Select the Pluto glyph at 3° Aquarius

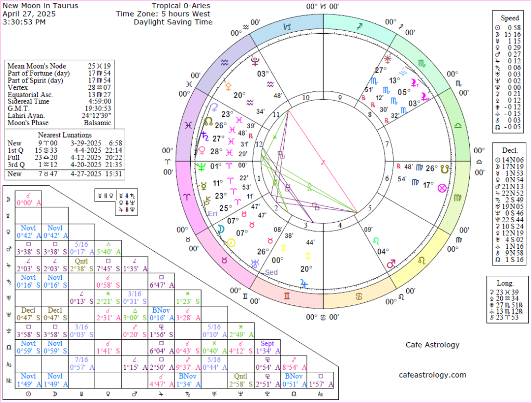pos(255,62)
